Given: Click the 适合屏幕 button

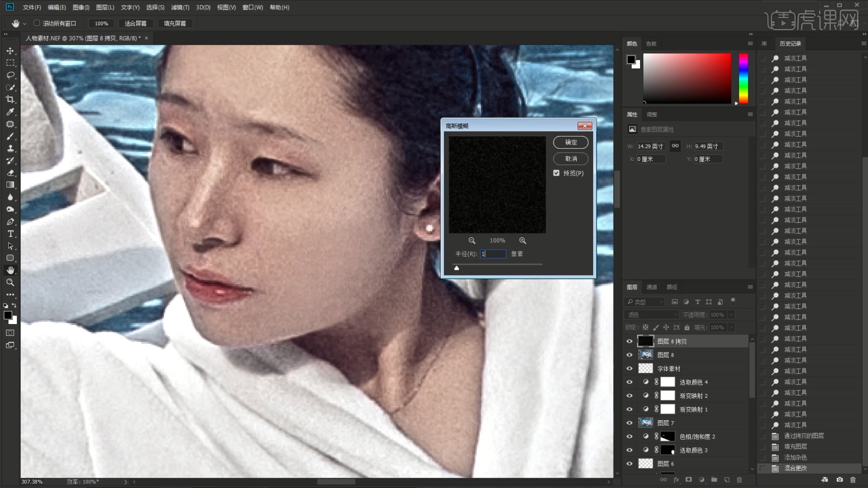Looking at the screenshot, I should [x=136, y=23].
